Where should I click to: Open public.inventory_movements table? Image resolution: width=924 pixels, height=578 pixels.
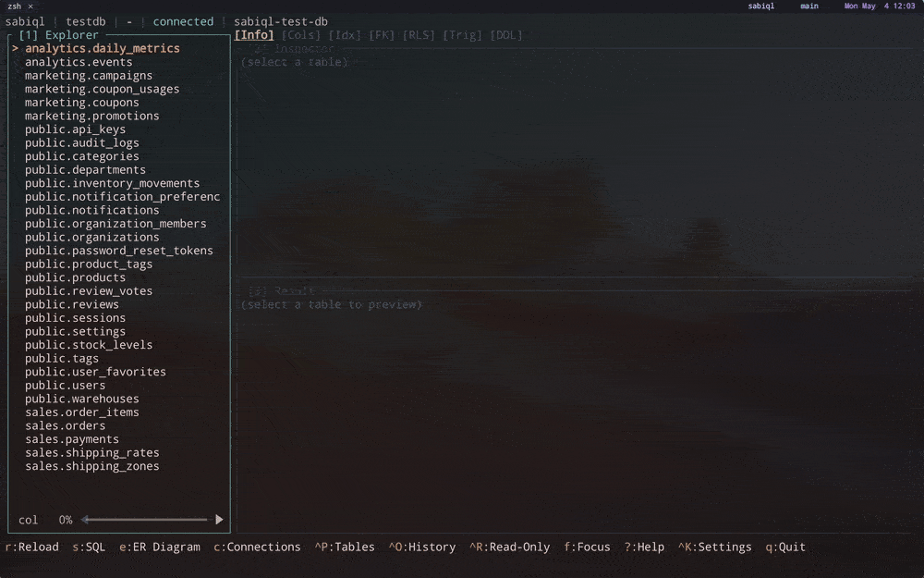(112, 183)
